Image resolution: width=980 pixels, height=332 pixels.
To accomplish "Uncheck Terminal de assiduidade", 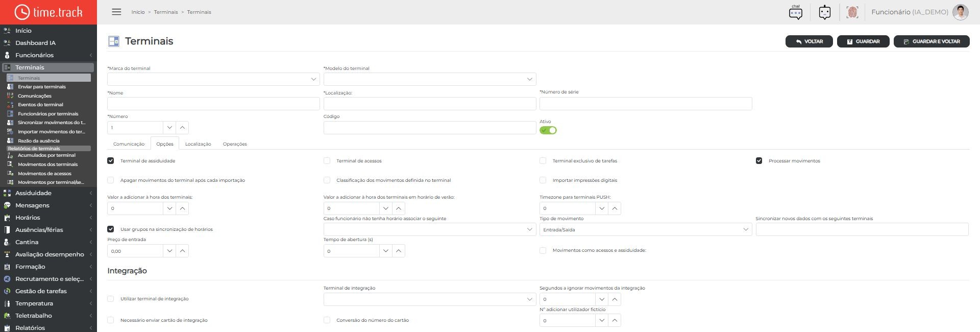I will pos(111,161).
